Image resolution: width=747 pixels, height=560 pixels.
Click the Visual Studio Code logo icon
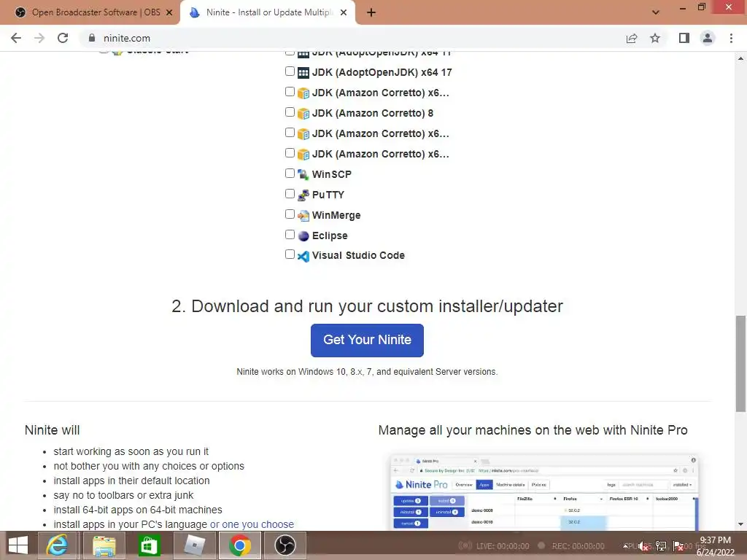click(x=303, y=256)
